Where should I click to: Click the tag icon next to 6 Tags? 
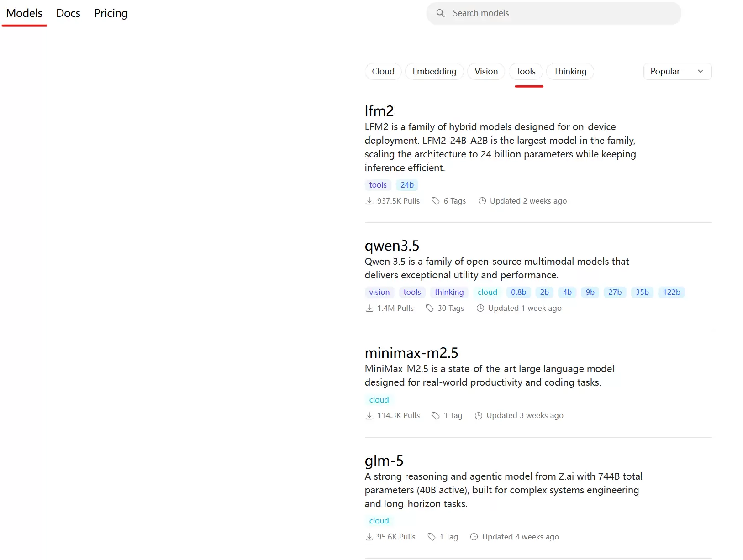coord(436,201)
